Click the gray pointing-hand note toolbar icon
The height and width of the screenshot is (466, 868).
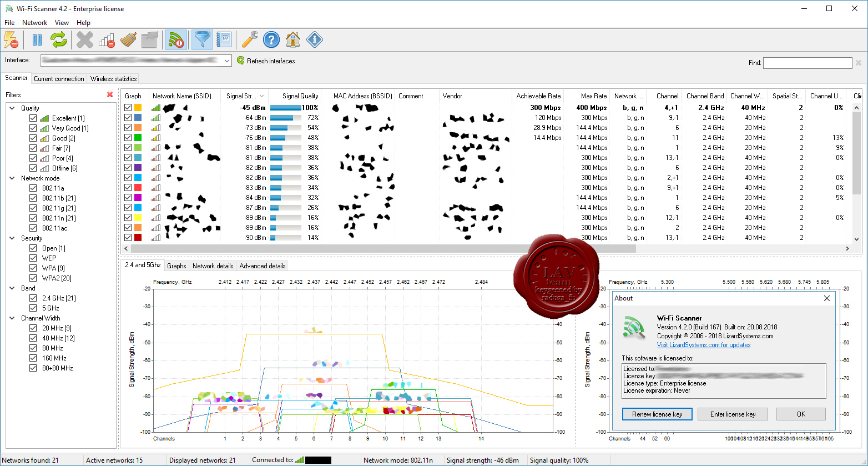150,40
